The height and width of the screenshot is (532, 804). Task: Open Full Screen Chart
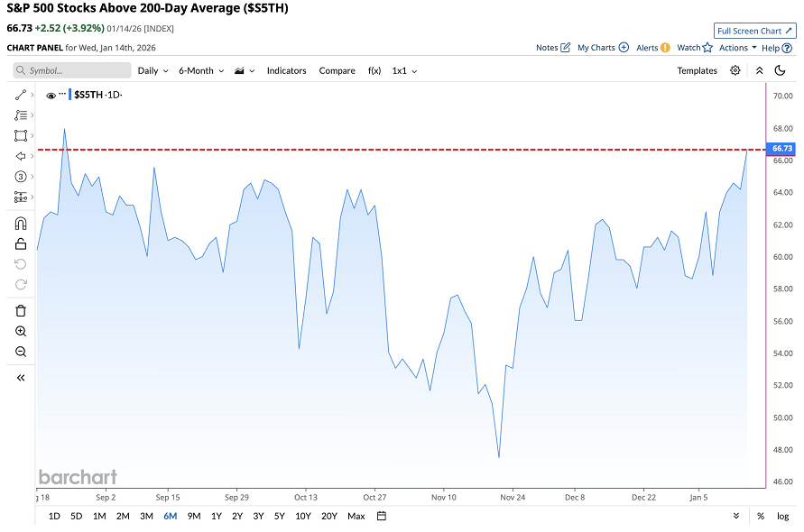[x=754, y=31]
